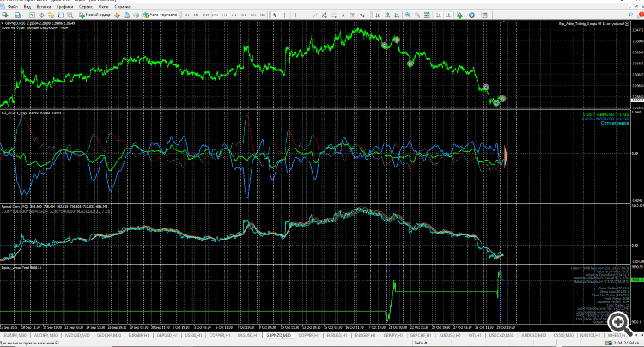
Task: Open the Profiles dropdown arrow
Action: pos(21,15)
